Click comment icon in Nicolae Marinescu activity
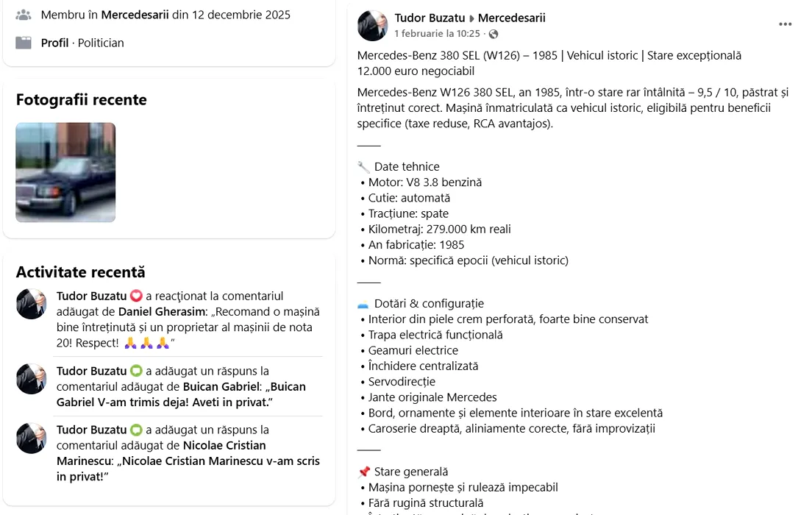The width and height of the screenshot is (812, 515). point(136,430)
